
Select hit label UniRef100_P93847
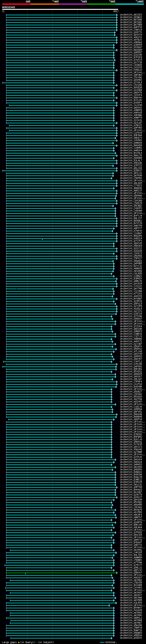click(x=131, y=47)
